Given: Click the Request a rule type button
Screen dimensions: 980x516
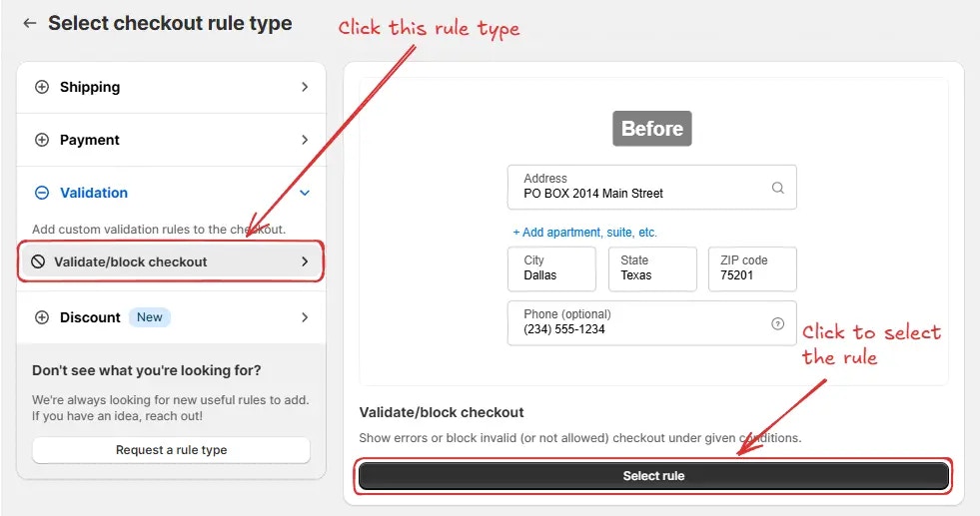Looking at the screenshot, I should [171, 450].
